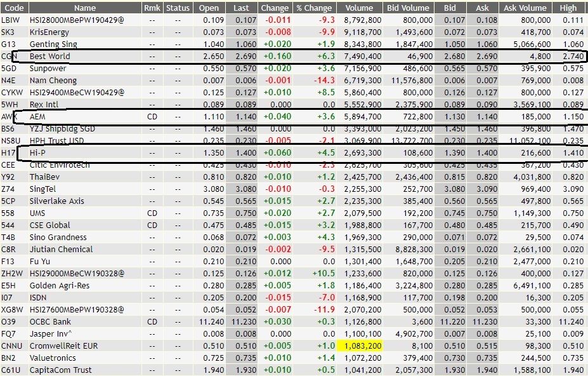Sort by the % Change column header

[314, 8]
